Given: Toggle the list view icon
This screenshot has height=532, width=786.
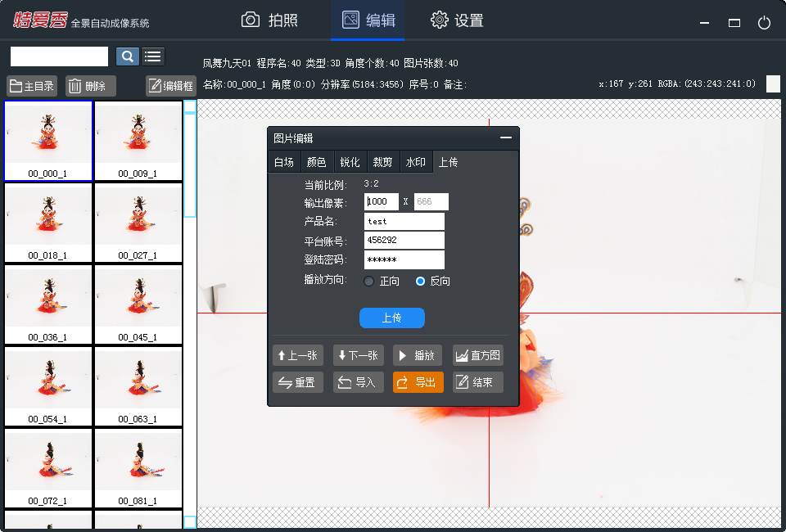Looking at the screenshot, I should 153,56.
